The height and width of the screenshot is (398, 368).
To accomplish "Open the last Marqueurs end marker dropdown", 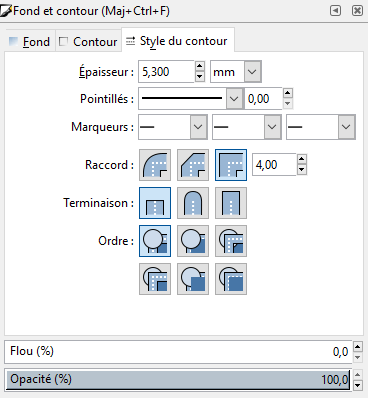I will 321,127.
